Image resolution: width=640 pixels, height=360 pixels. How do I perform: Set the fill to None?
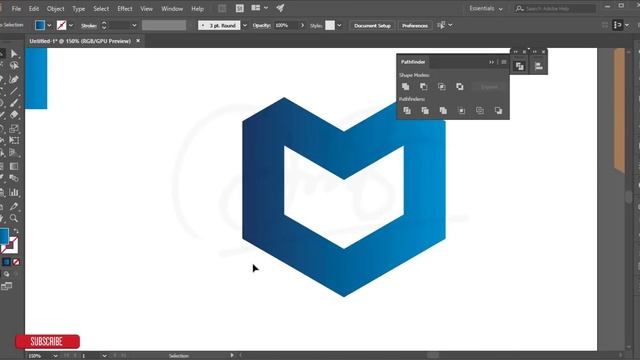pos(16,262)
